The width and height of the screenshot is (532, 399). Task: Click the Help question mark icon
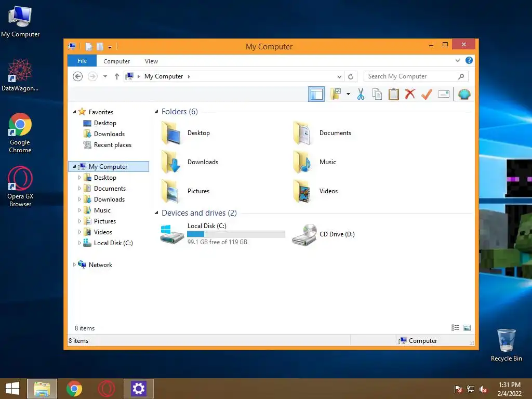tap(469, 60)
